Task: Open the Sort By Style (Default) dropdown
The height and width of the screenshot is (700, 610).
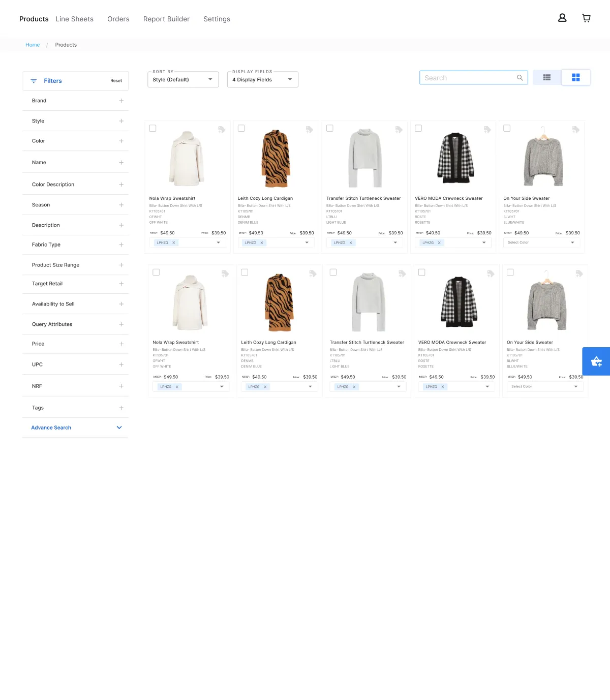Action: pyautogui.click(x=183, y=79)
